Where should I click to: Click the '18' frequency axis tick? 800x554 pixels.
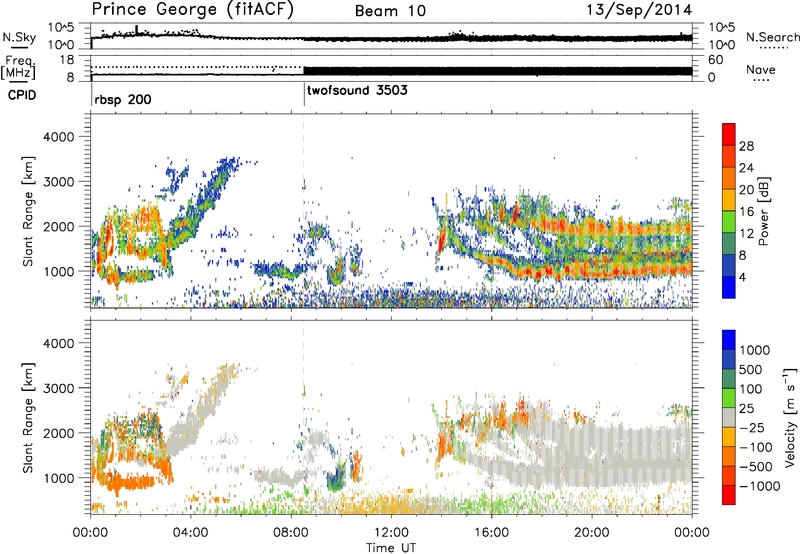(66, 60)
